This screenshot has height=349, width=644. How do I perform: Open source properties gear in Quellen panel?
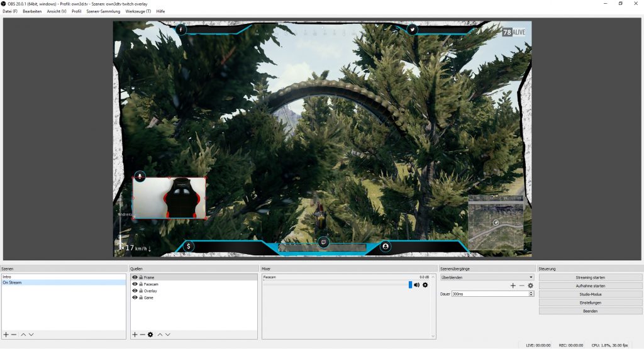click(x=150, y=335)
